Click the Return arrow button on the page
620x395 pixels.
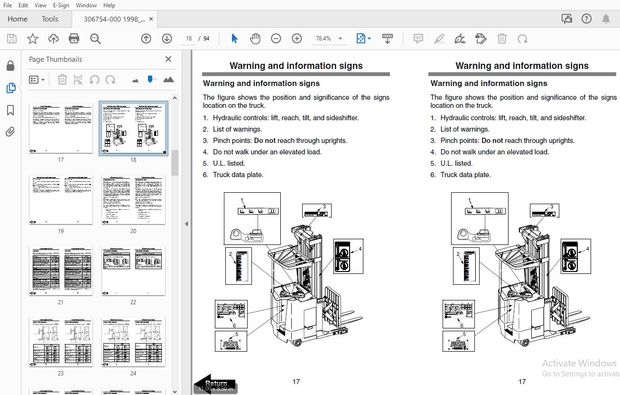(x=216, y=384)
